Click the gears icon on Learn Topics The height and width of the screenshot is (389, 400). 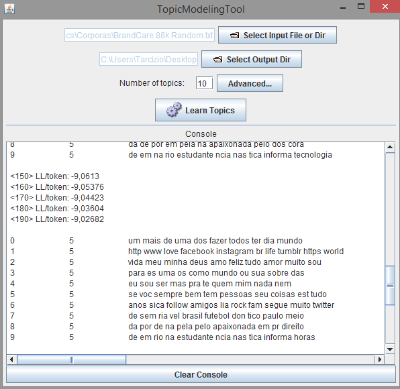(x=174, y=110)
